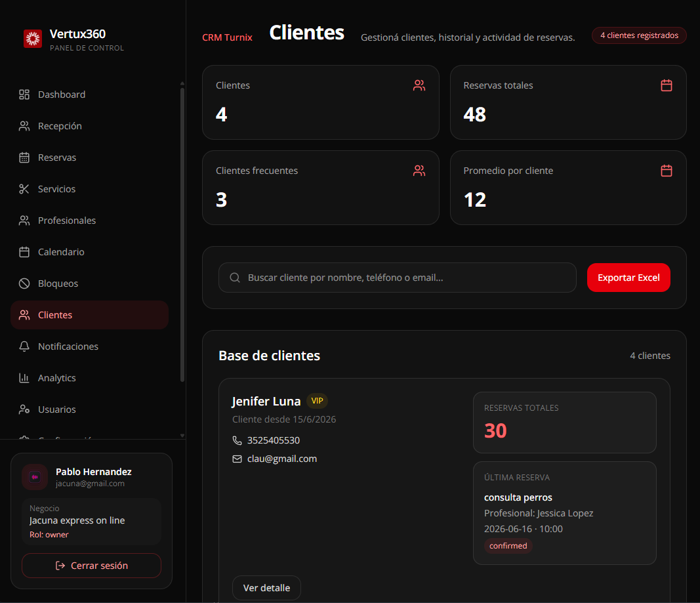Open the Usuarios menu item
This screenshot has height=603, width=700.
click(89, 409)
